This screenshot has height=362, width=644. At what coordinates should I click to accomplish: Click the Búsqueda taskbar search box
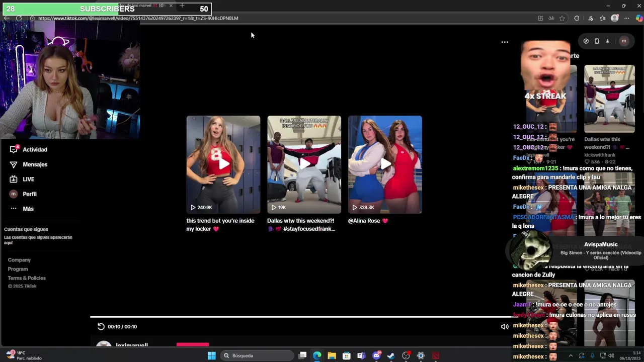[258, 355]
